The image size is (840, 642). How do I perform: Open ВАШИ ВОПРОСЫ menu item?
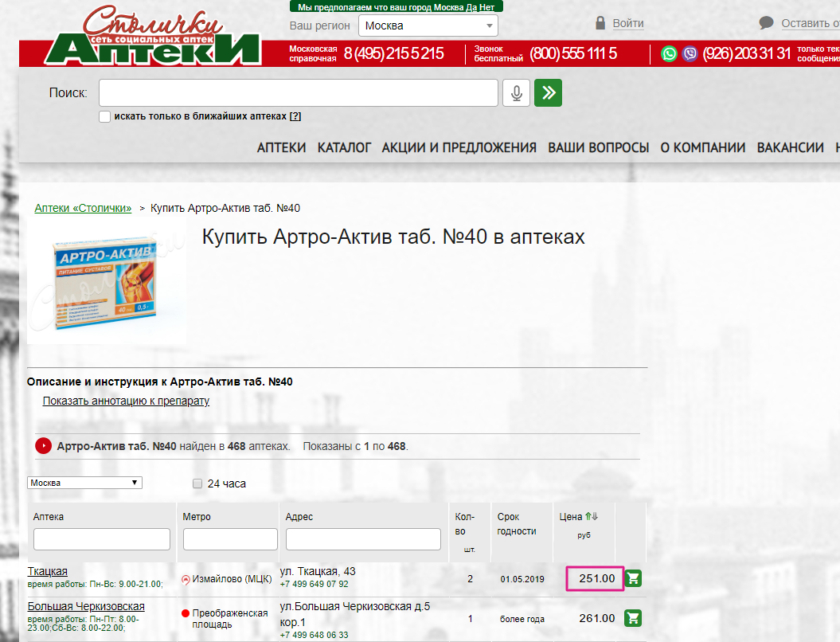click(x=599, y=147)
